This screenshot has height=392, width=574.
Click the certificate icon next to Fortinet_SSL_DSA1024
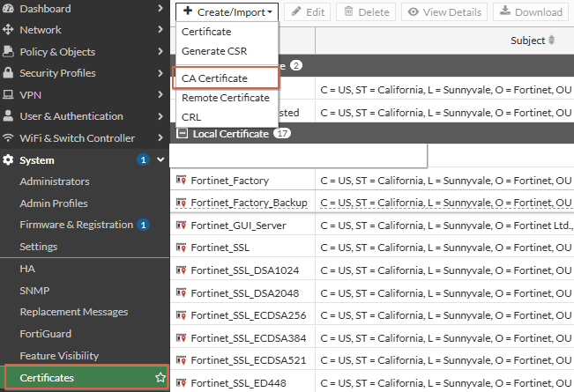pos(182,270)
